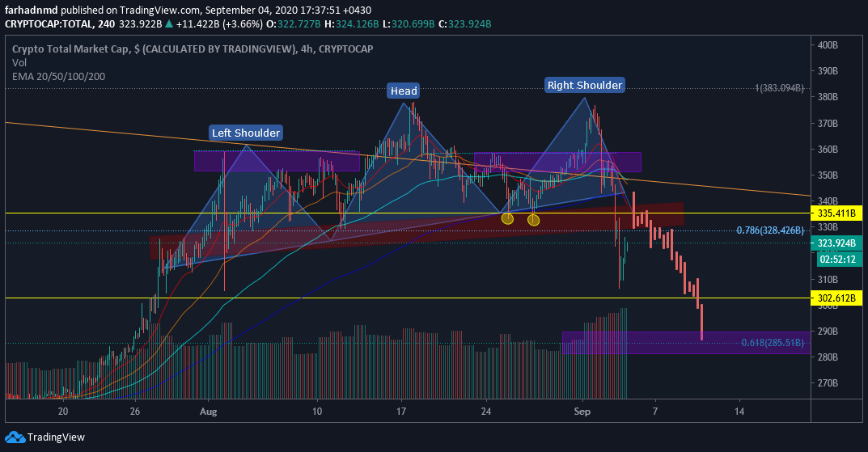Viewport: 868px width, 452px height.
Task: Click the 323.924B current price tag
Action: coord(836,243)
